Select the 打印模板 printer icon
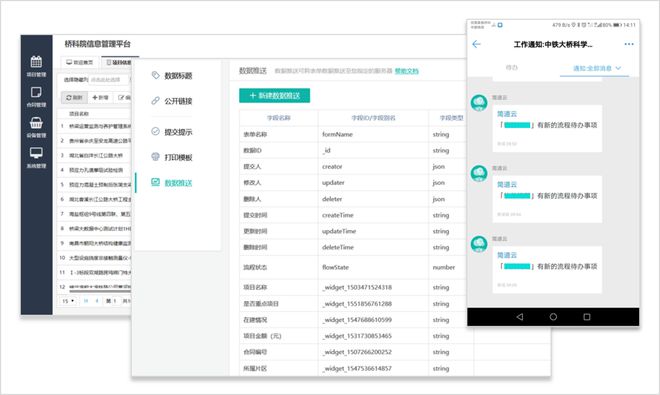660x395 pixels. (x=155, y=157)
